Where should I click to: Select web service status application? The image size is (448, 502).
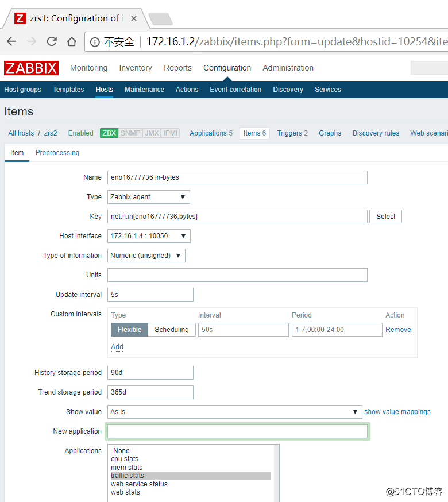click(191, 484)
